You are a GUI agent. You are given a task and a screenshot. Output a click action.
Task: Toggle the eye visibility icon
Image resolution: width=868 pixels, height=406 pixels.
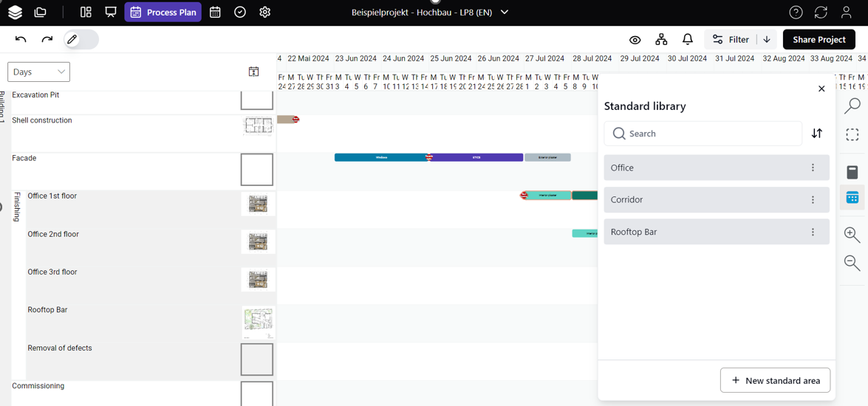coord(635,40)
